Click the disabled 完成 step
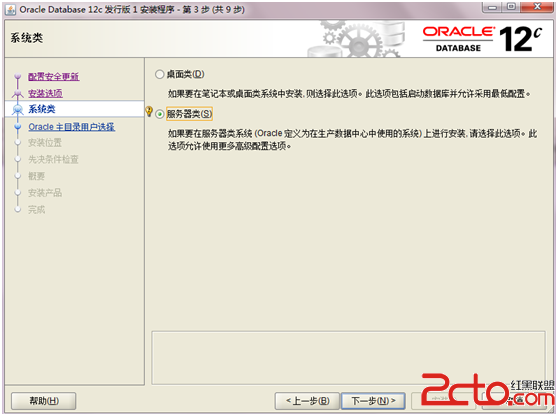The height and width of the screenshot is (416, 558). tap(37, 210)
